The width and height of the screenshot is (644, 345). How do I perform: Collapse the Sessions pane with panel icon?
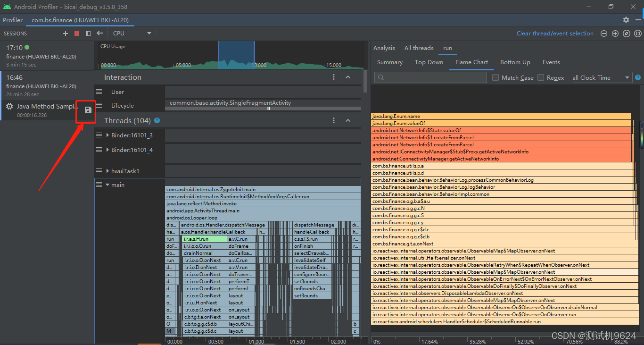pyautogui.click(x=88, y=34)
